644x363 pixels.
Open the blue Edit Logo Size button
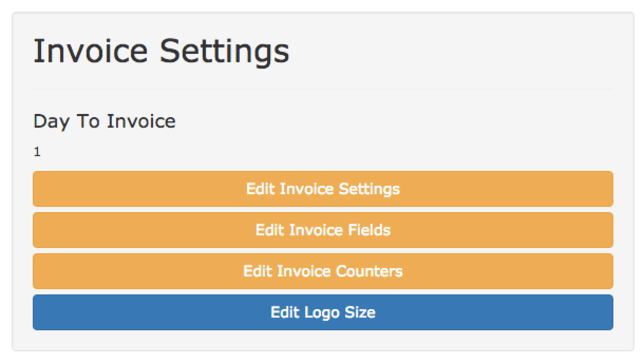pos(323,312)
